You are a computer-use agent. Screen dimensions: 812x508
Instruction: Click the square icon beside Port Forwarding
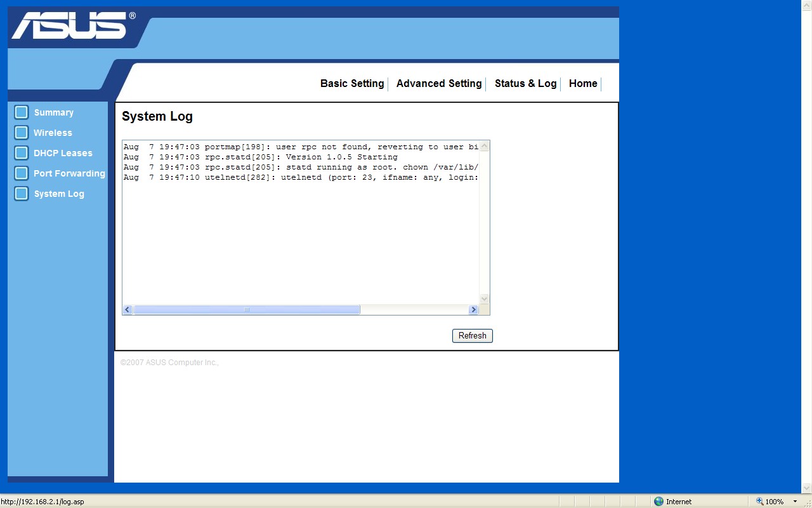click(x=22, y=173)
